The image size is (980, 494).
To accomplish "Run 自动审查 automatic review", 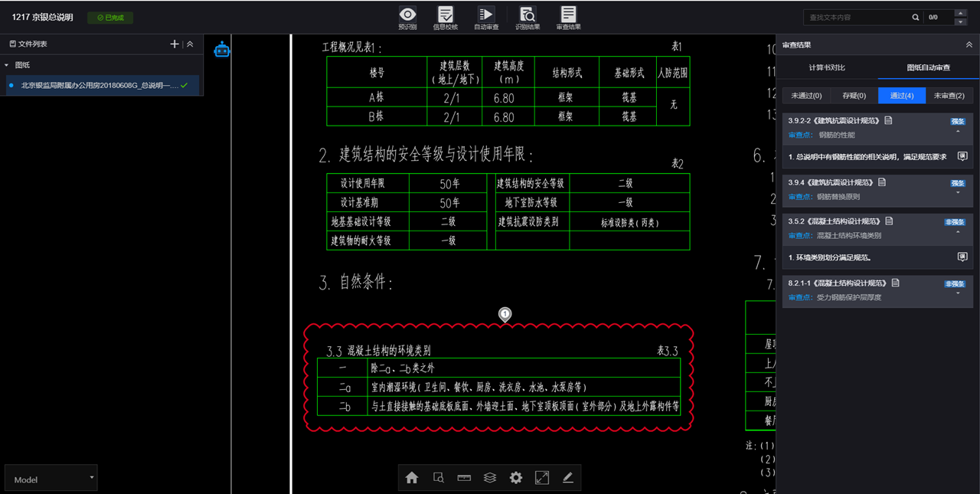I will (488, 17).
